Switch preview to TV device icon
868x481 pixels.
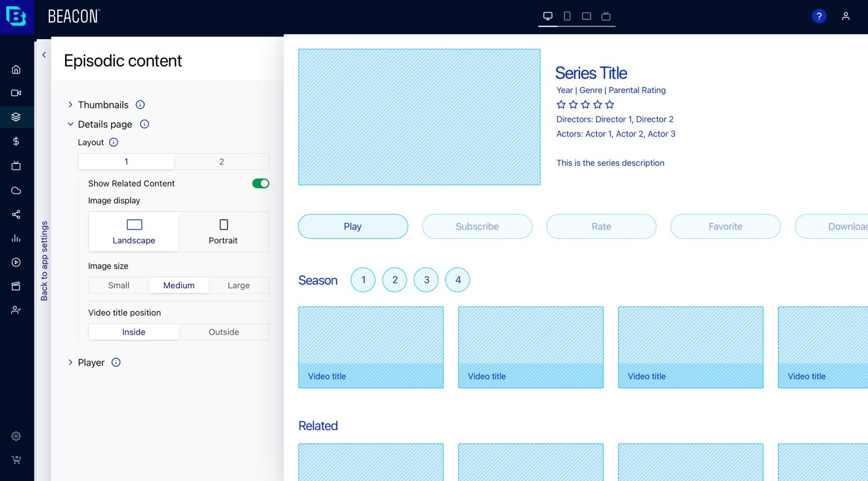[x=606, y=16]
